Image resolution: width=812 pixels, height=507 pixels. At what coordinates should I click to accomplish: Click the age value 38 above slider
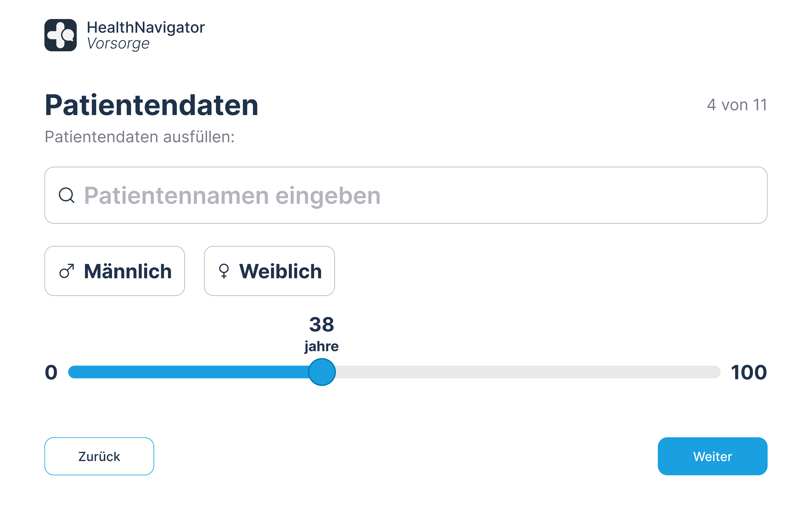point(321,325)
